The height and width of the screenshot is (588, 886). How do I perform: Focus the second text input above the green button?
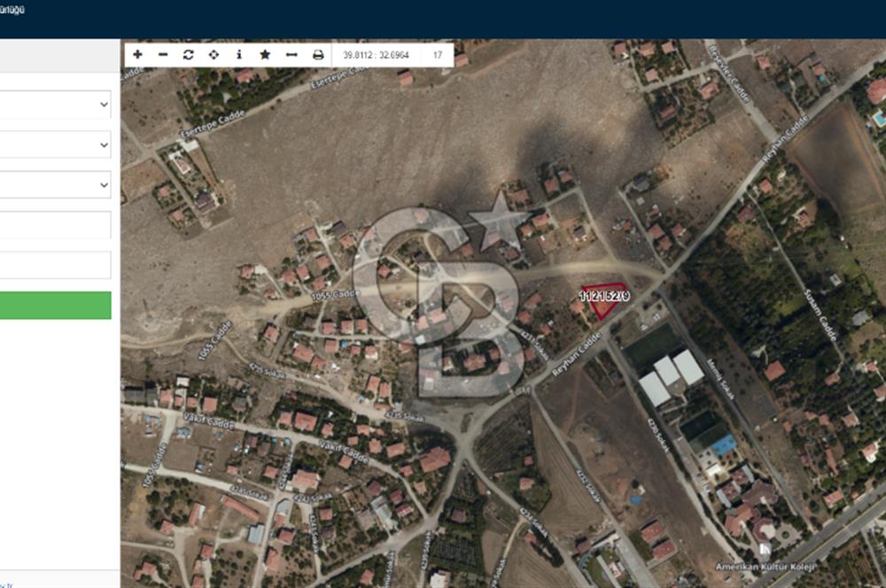[55, 265]
